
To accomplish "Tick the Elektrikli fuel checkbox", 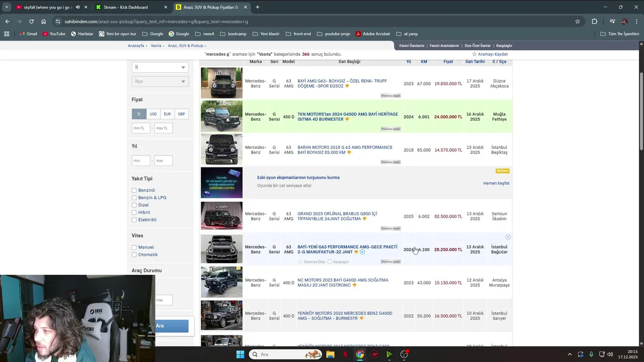I will (134, 220).
